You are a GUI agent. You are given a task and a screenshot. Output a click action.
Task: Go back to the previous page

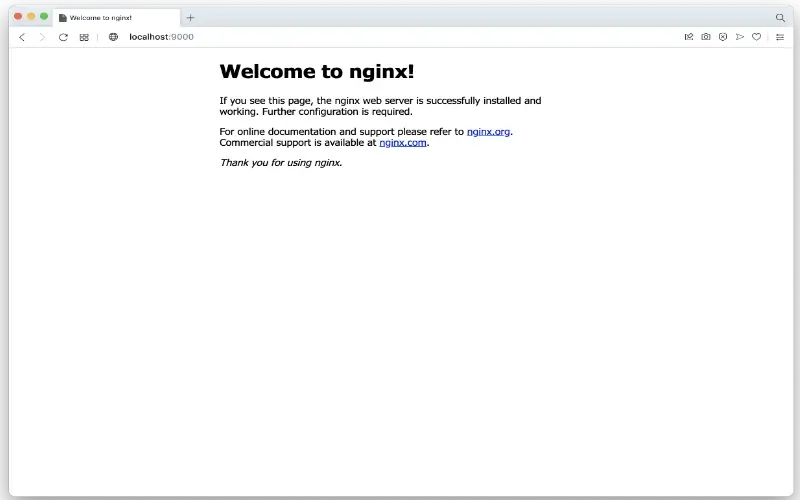(22, 37)
